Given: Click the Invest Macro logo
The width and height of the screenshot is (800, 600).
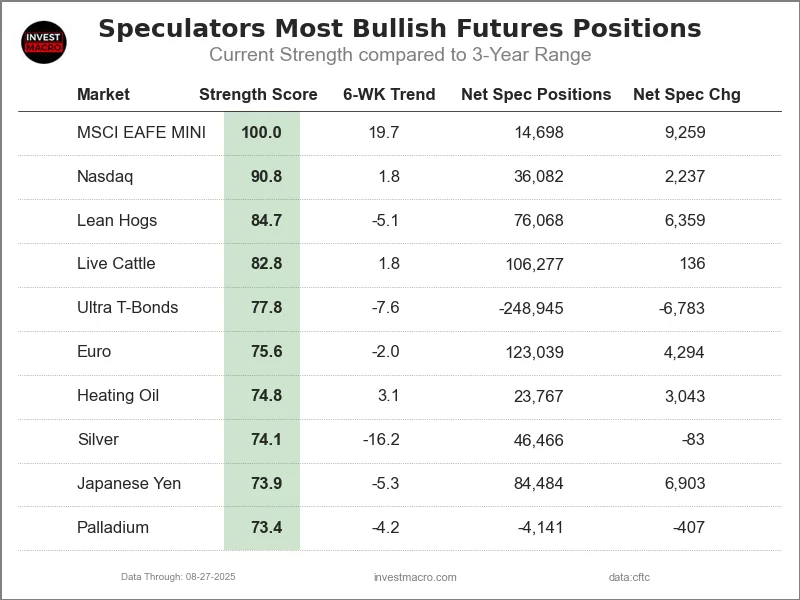Looking at the screenshot, I should point(43,42).
